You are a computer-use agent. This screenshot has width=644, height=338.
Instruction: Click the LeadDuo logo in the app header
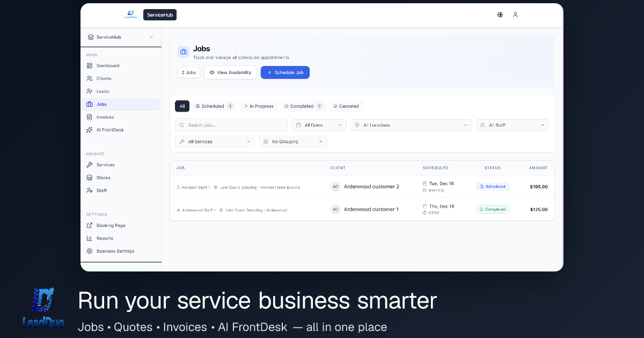[131, 14]
